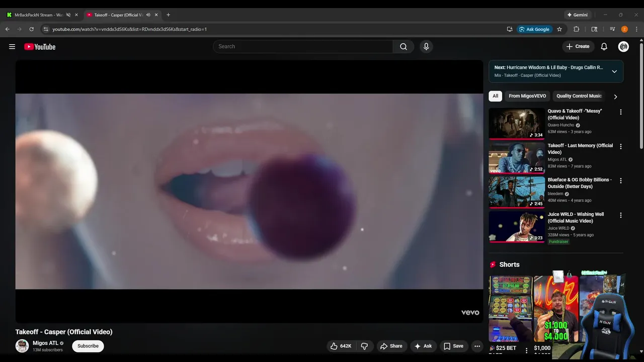The height and width of the screenshot is (362, 644).
Task: Open Juice WRLD Wishing Well title link
Action: 576,218
